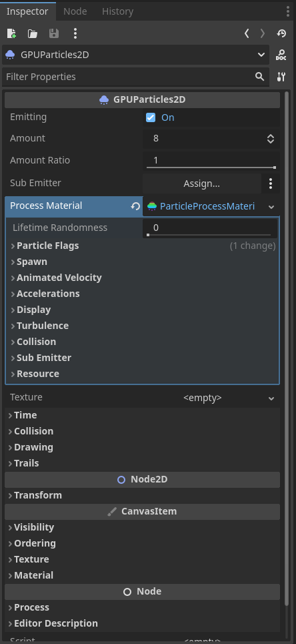Screen dimensions: 296x644
Task: Revert Process Material with the reset icon
Action: [135, 206]
